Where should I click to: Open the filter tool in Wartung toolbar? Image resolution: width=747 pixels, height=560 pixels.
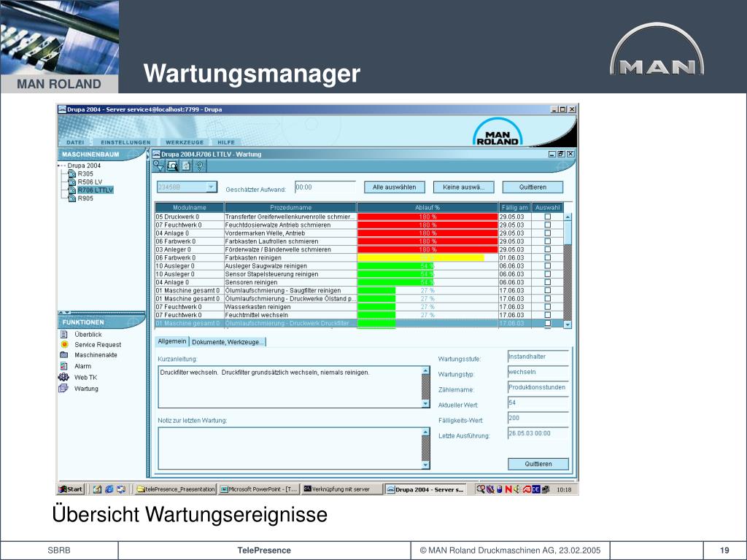pyautogui.click(x=158, y=166)
